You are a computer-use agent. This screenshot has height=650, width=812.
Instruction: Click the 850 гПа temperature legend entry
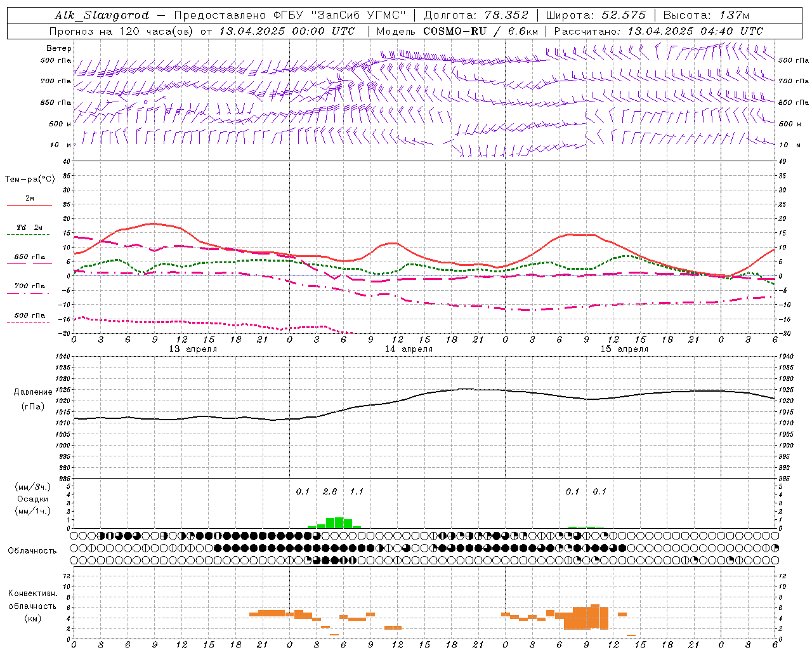click(29, 257)
